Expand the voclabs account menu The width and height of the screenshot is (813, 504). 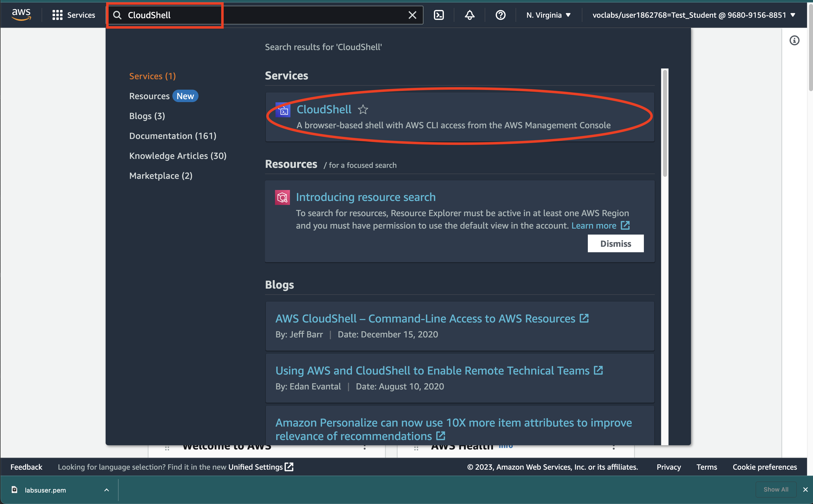(x=694, y=15)
